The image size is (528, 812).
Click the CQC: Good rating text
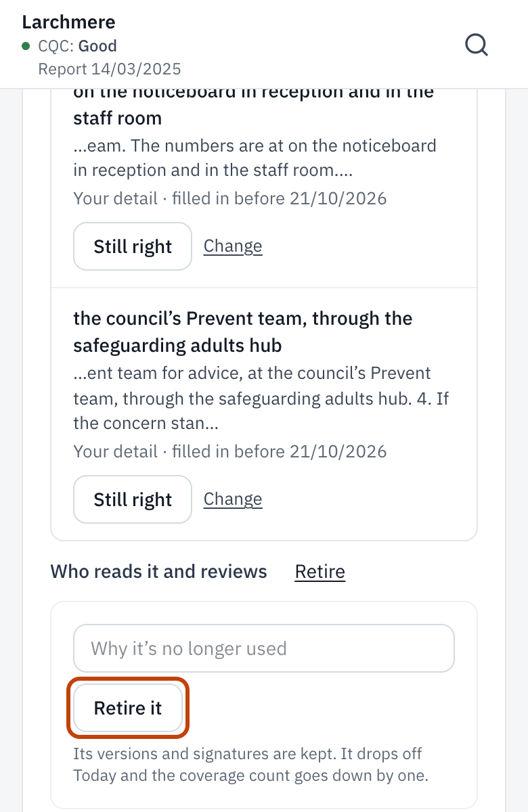click(x=77, y=46)
